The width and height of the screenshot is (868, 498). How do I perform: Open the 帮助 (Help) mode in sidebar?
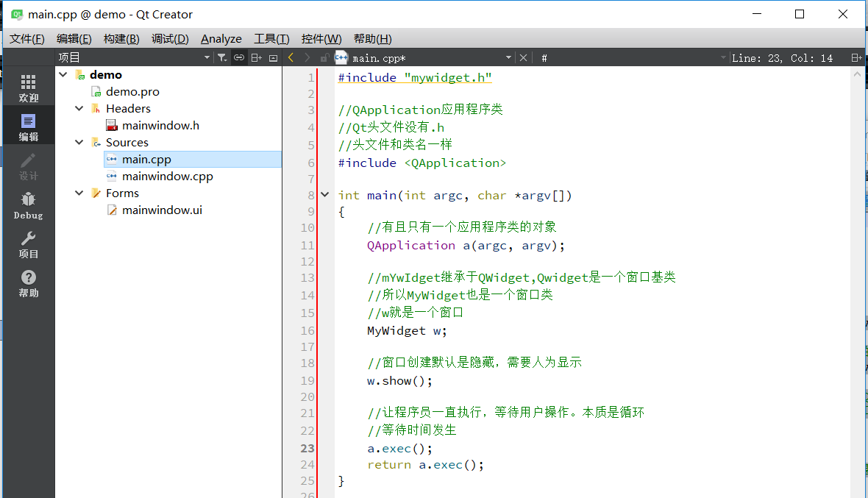(28, 284)
